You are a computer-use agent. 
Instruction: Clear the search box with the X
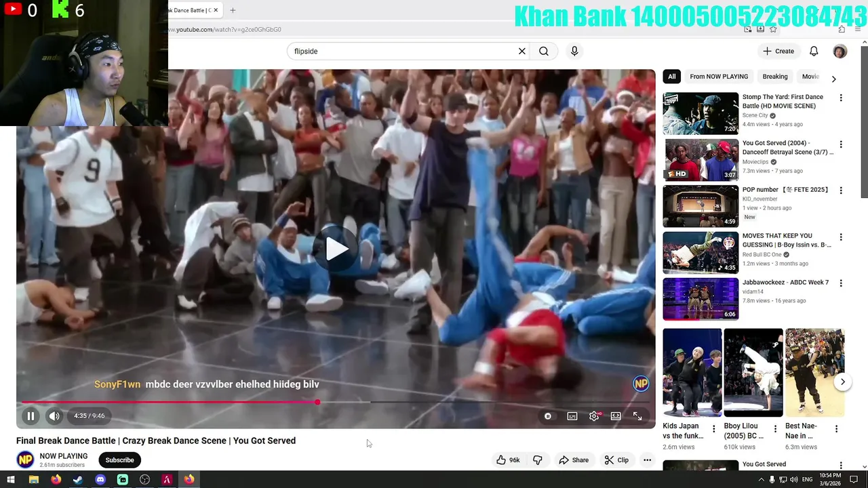point(522,51)
